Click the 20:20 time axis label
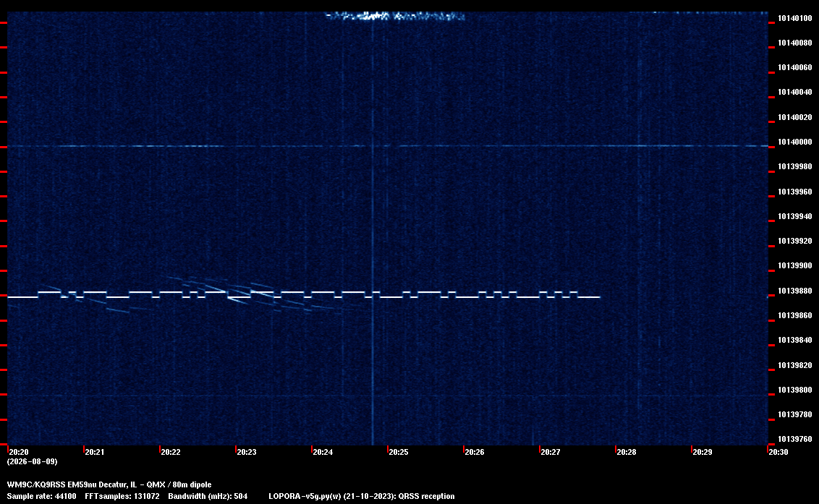 pyautogui.click(x=19, y=452)
